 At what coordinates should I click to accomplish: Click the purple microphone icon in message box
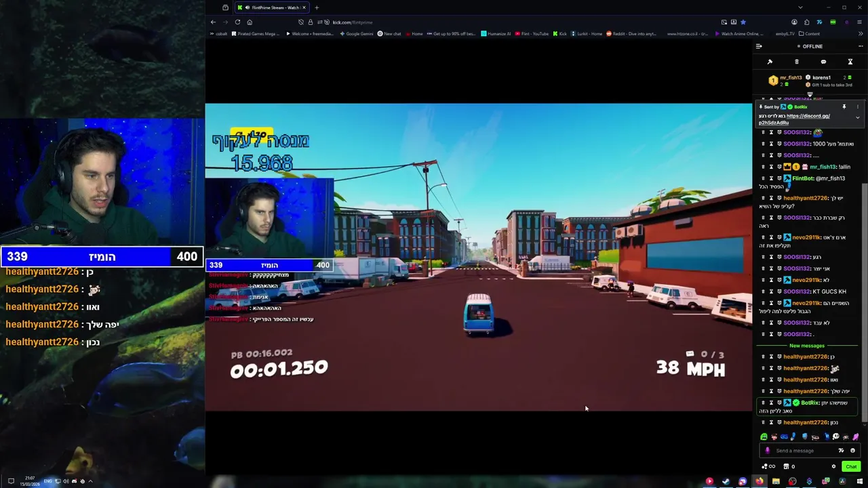768,451
